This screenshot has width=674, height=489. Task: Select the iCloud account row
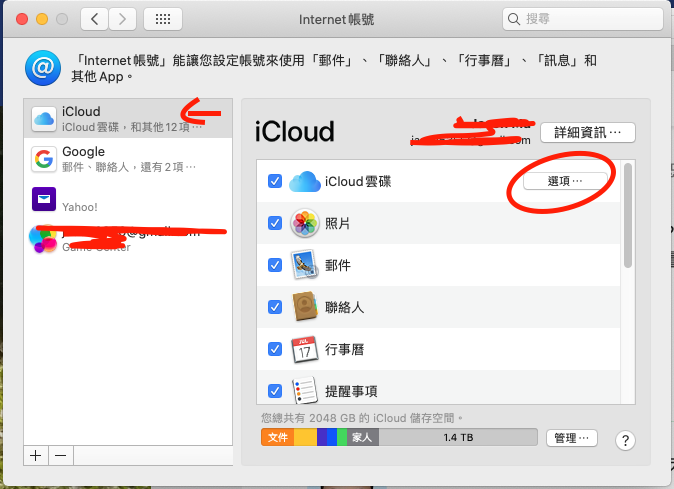click(128, 118)
